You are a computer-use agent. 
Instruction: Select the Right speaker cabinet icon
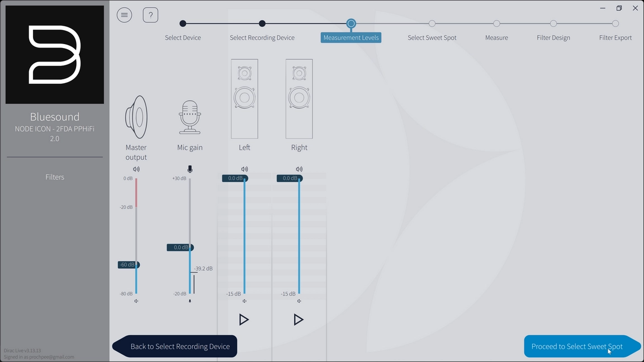pos(299,99)
